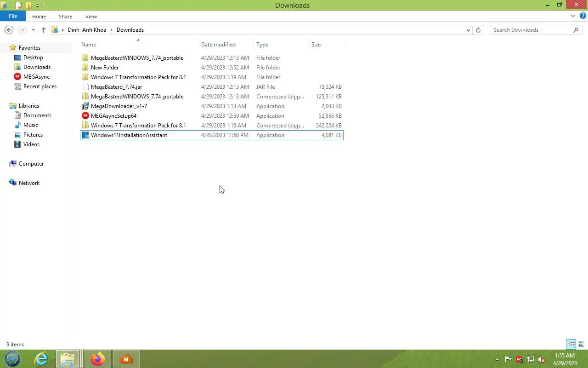Open address bar history dropdown
The height and width of the screenshot is (368, 588).
[x=468, y=30]
